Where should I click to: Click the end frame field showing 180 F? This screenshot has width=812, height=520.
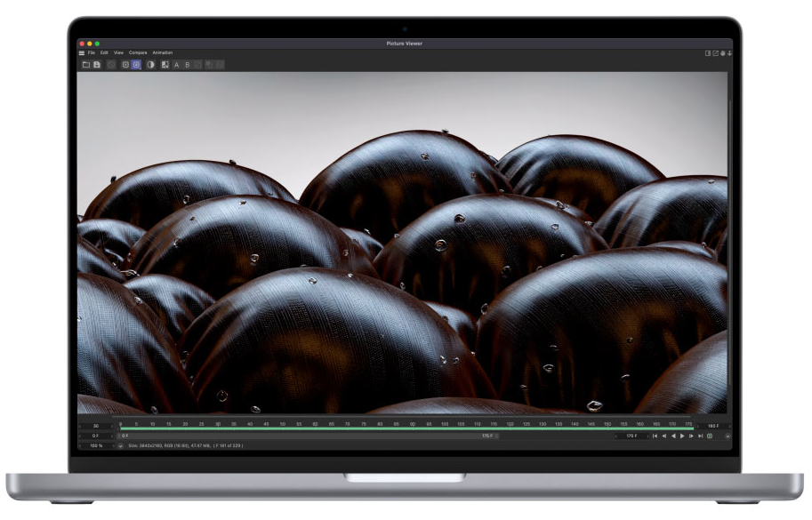point(713,426)
